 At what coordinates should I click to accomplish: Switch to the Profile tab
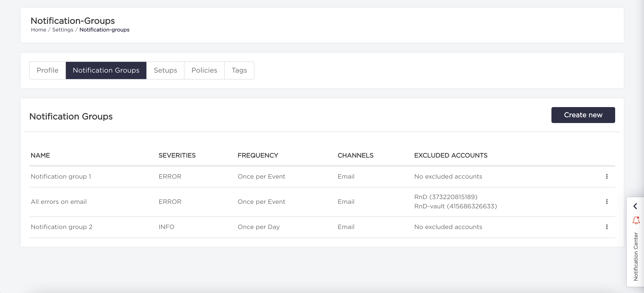[47, 70]
